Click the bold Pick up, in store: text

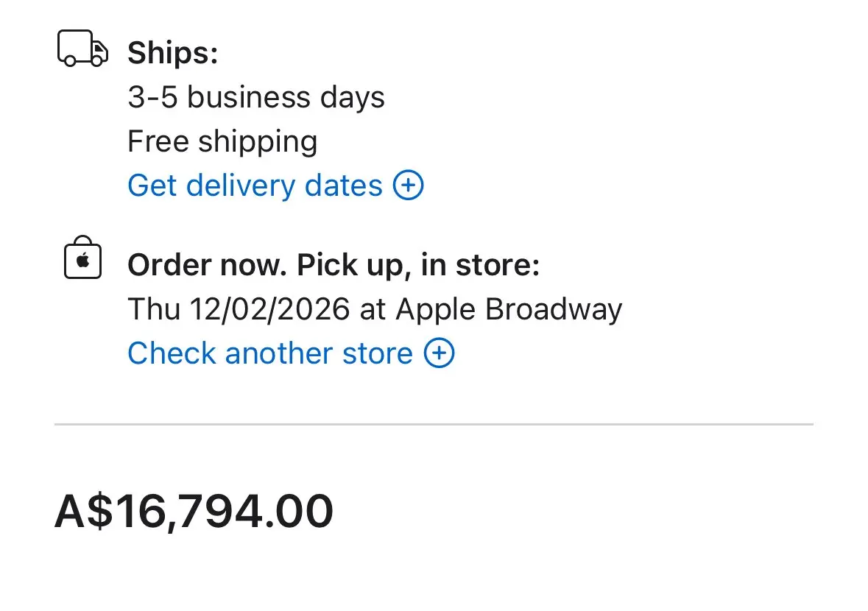coord(418,265)
